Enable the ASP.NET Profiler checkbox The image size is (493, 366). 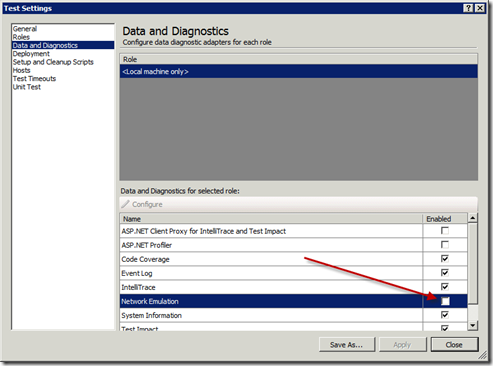click(445, 245)
